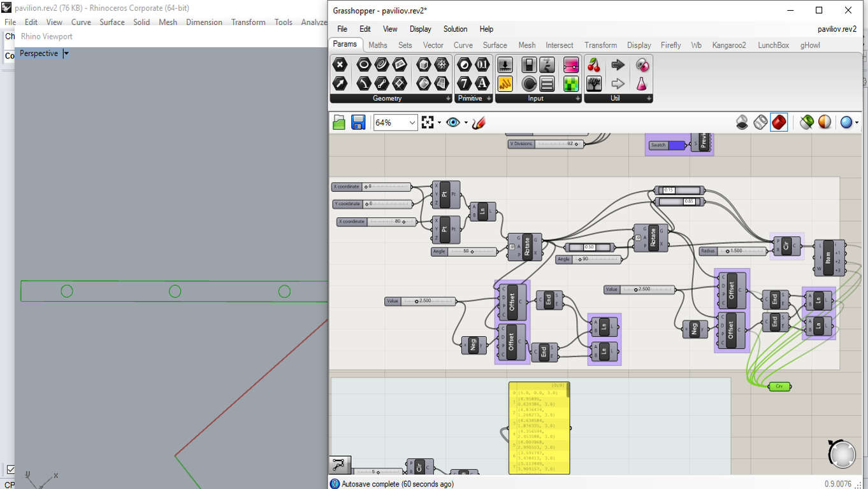Switch to the LunchBox tab
868x489 pixels.
[x=774, y=45]
